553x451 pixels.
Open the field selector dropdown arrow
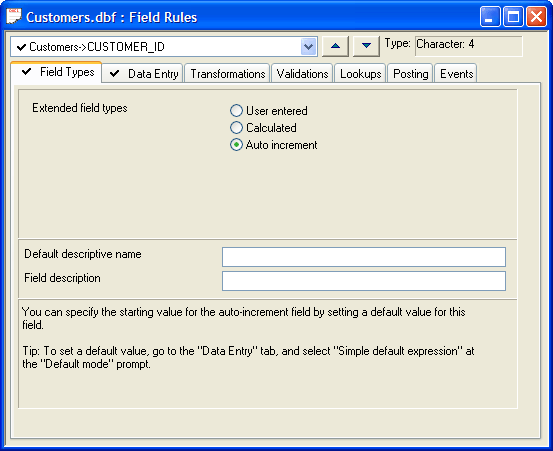click(308, 47)
